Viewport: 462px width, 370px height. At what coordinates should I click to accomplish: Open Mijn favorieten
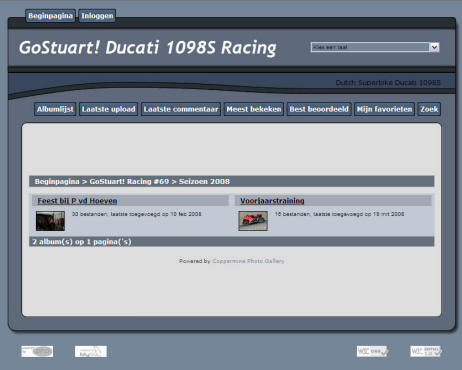click(x=384, y=109)
